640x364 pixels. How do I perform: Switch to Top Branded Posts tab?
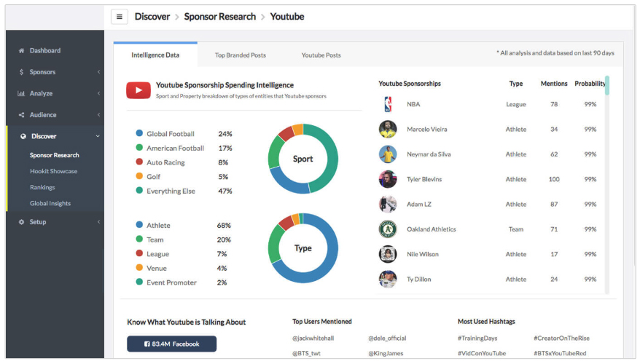pos(241,55)
